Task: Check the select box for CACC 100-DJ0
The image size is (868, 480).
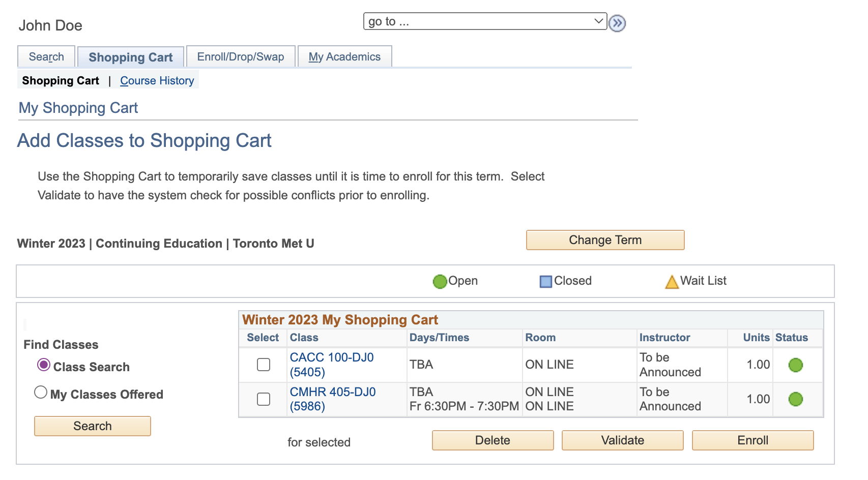Action: coord(264,365)
